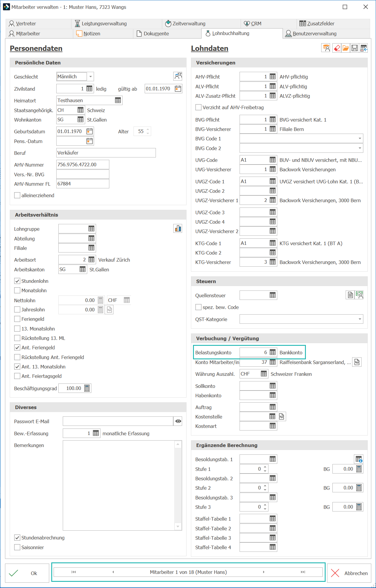Viewport: 376px width, 588px height.
Task: Jump to the last Mitarbeiter record
Action: [303, 572]
